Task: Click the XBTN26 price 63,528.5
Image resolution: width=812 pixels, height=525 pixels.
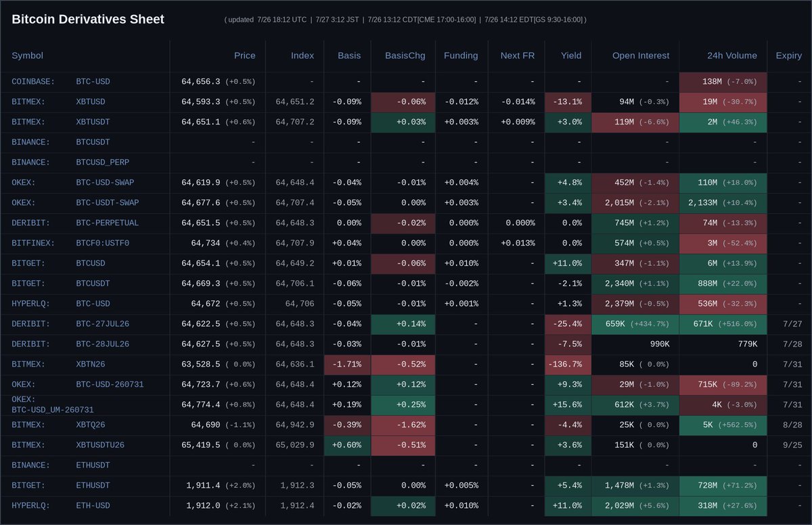Action: [x=200, y=365]
